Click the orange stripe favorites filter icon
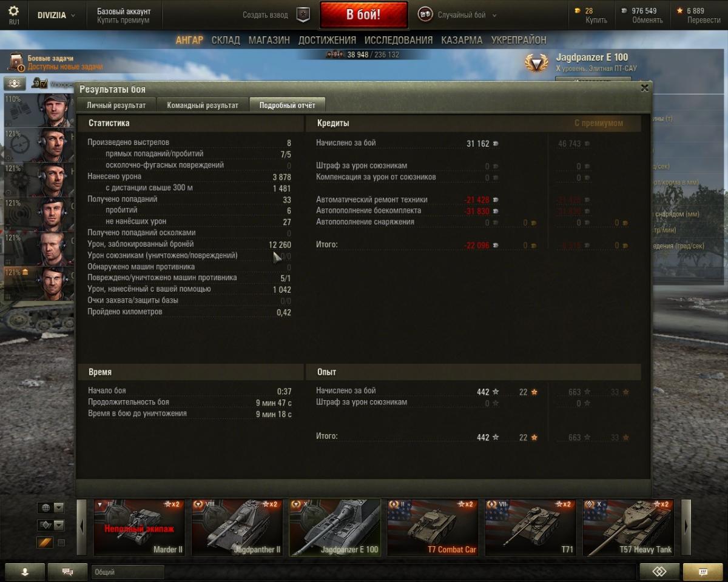The width and height of the screenshot is (728, 582). pos(44,543)
